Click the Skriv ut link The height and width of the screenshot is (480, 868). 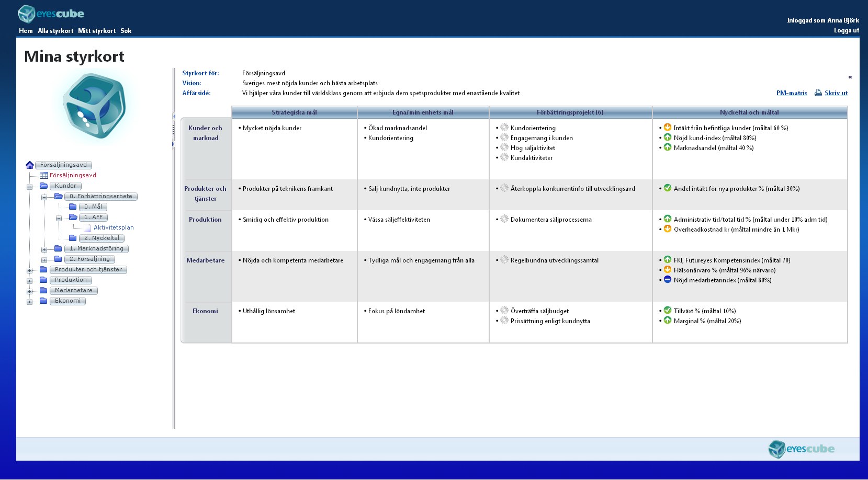pos(836,93)
